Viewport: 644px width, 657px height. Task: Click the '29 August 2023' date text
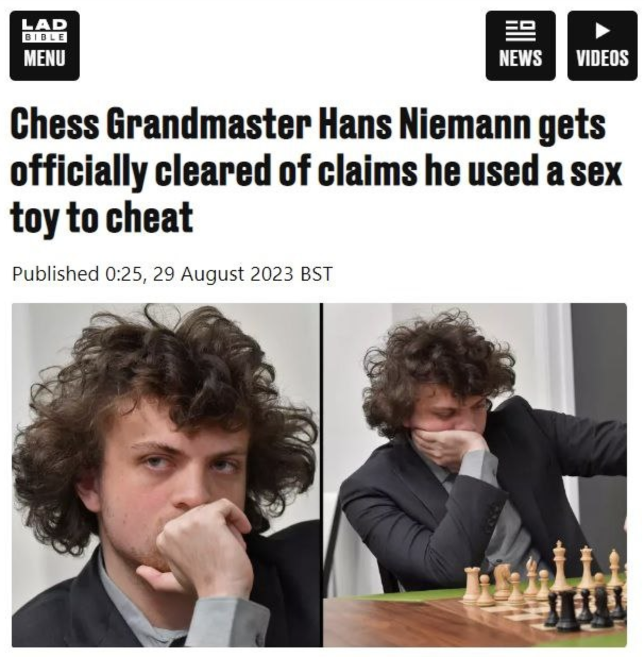click(x=223, y=274)
